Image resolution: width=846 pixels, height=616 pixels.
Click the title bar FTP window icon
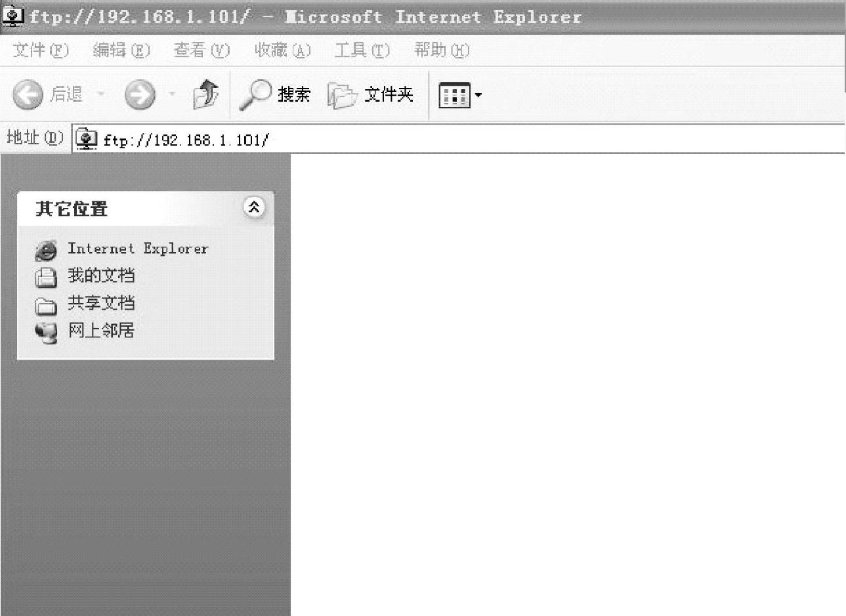click(13, 16)
